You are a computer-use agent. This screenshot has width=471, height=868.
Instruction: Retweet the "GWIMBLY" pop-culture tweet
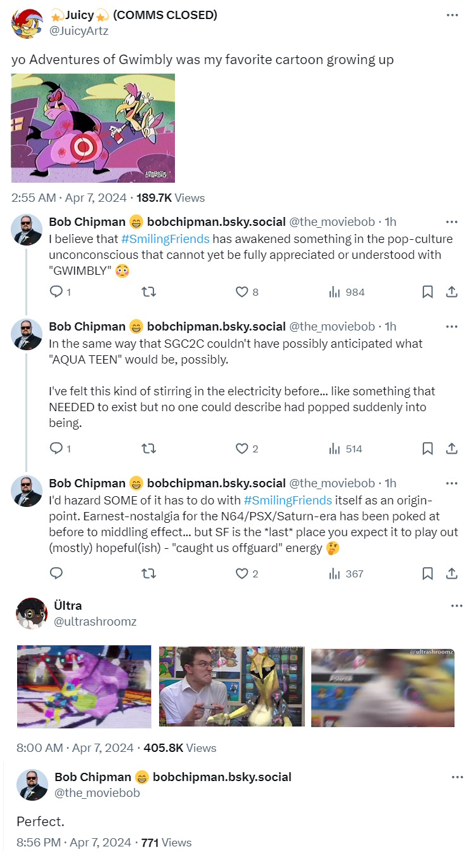[148, 292]
